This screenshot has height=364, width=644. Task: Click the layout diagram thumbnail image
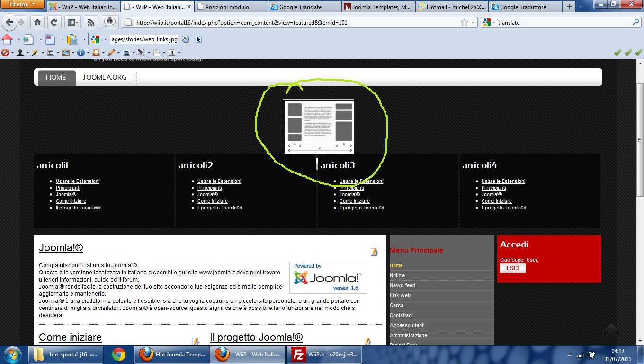[318, 127]
